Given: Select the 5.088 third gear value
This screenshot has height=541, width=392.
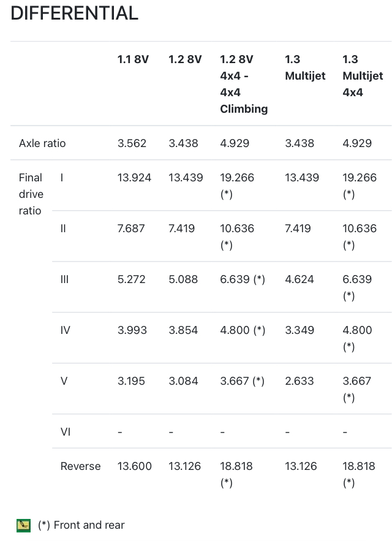Looking at the screenshot, I should 183,279.
